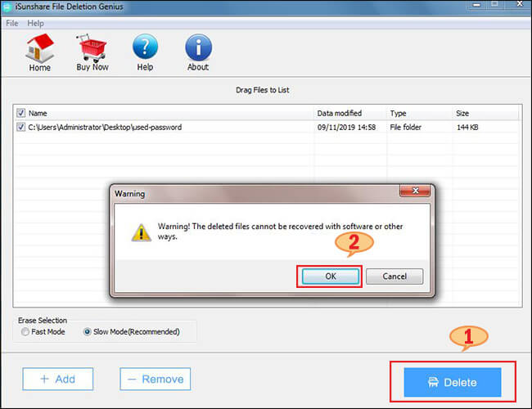Click the Add button

click(57, 380)
